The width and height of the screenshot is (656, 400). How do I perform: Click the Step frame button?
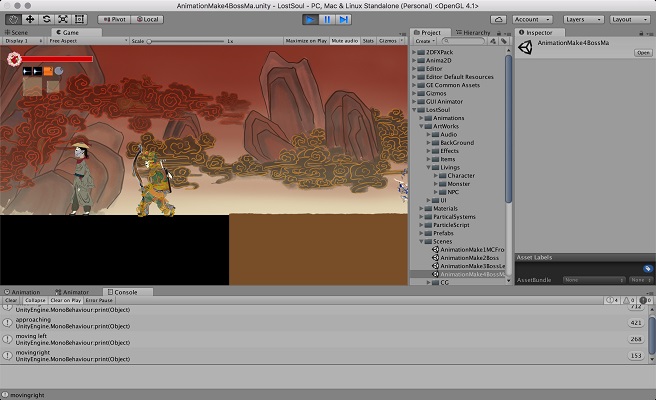[343, 19]
